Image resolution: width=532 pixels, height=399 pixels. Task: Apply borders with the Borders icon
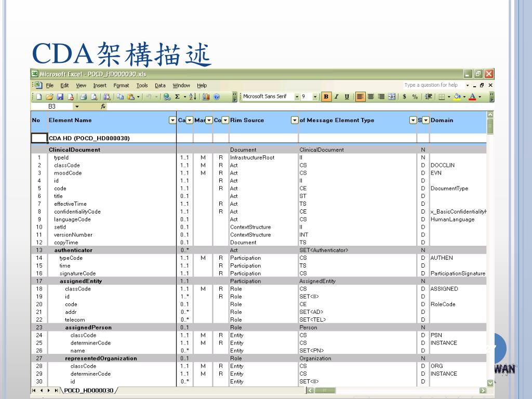coord(442,97)
